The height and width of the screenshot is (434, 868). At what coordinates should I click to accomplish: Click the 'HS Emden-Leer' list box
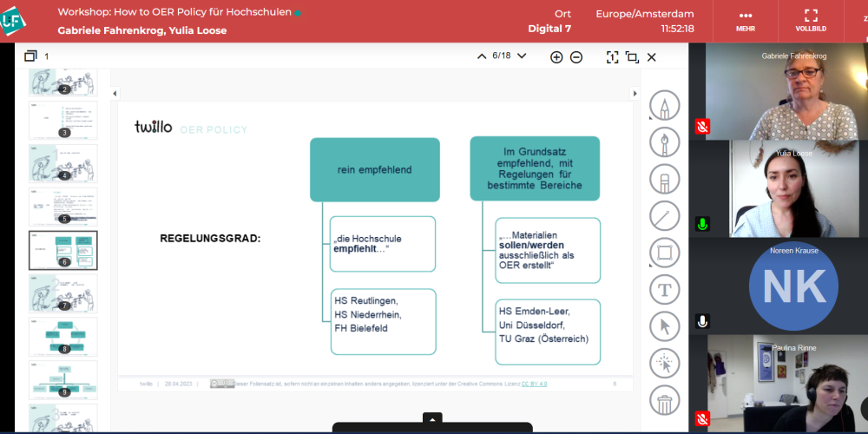click(x=548, y=332)
